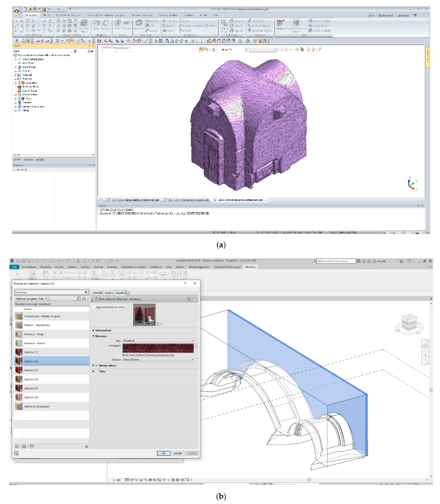Screen dimensions: 440x504
Task: Collapse the library panel with double chevron
Action: tap(86, 446)
